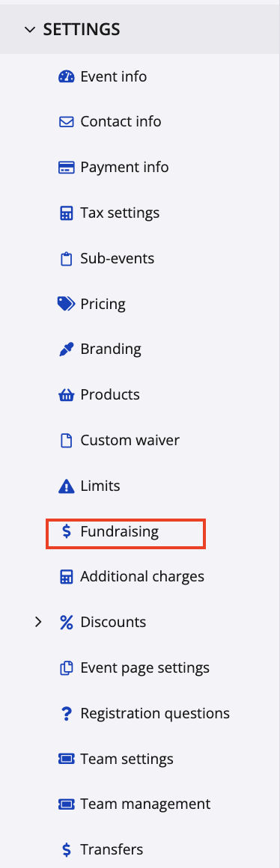280x868 pixels.
Task: Open Team management page
Action: click(x=135, y=804)
